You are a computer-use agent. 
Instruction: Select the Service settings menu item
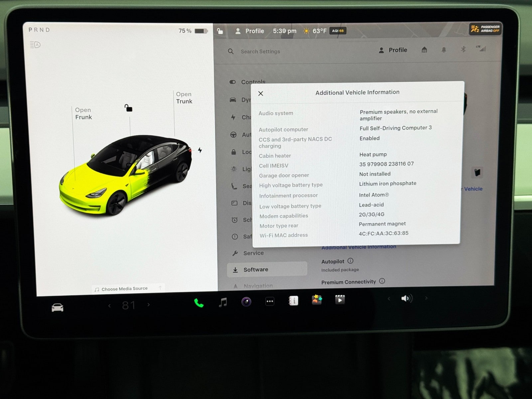(x=253, y=253)
